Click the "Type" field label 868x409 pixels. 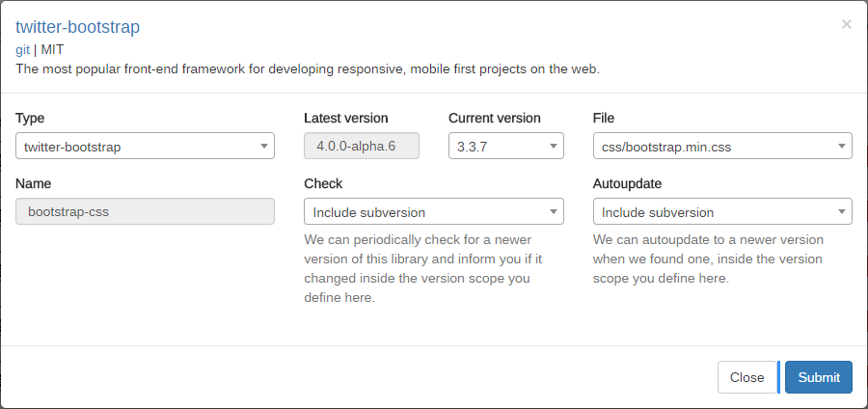30,118
